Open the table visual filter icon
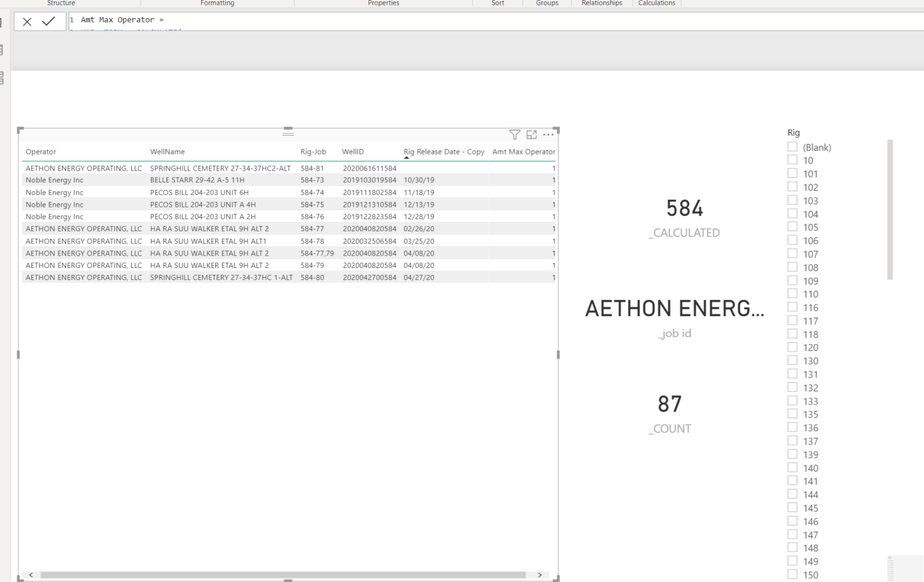924x582 pixels. tap(515, 135)
